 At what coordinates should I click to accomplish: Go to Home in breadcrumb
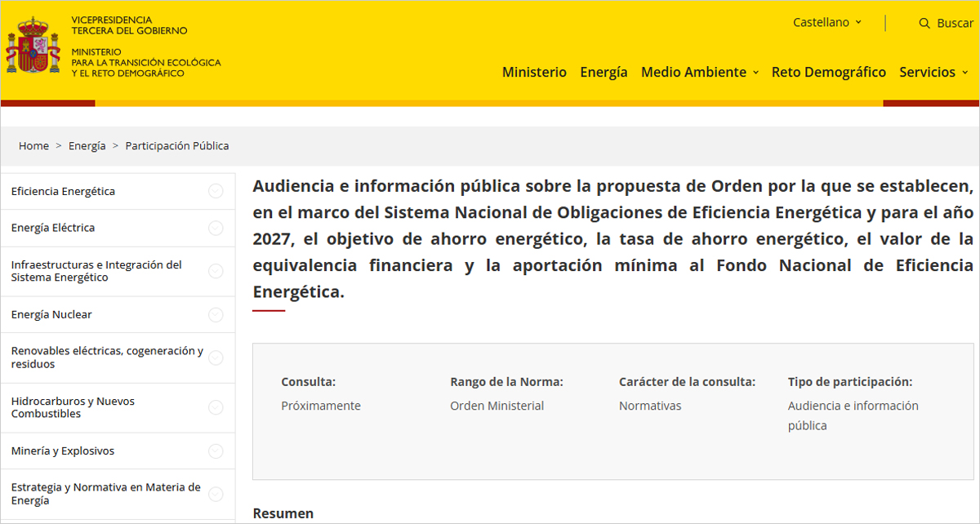(33, 145)
